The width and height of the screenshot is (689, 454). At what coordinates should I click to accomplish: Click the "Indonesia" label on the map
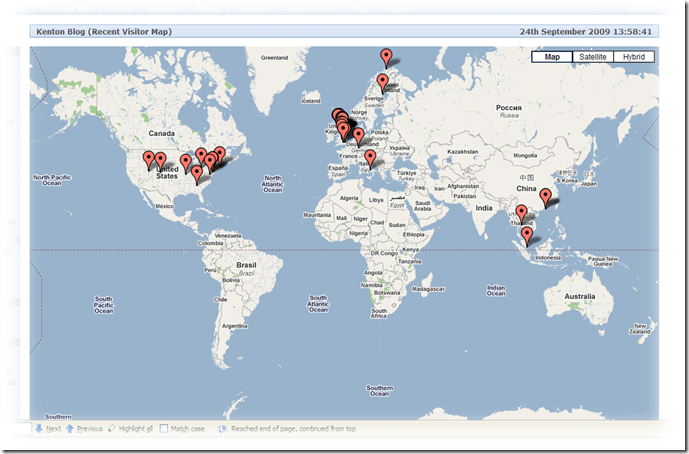click(548, 258)
